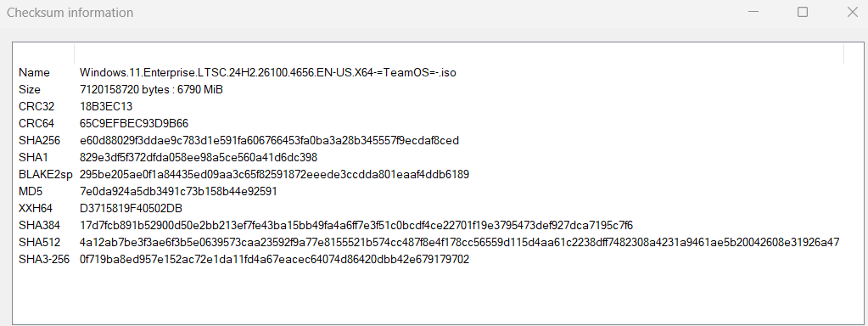Screen dimensions: 868x326
Task: Select the SHA384 hash row
Action: click(x=428, y=225)
